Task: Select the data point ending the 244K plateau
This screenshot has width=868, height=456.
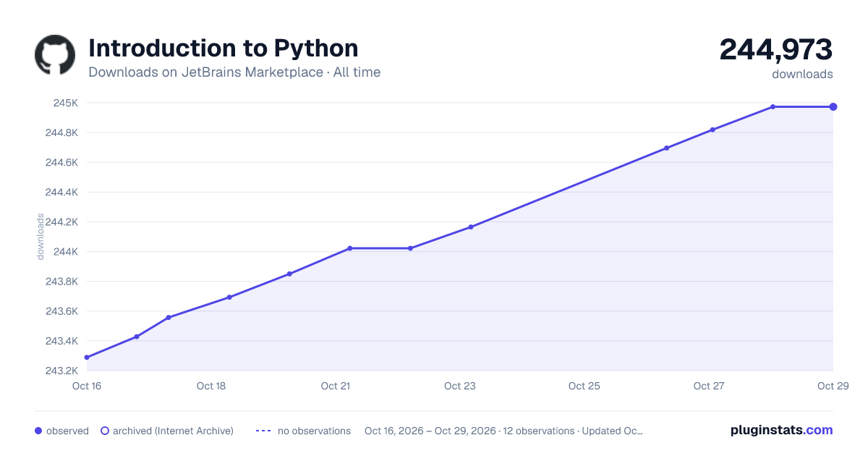Action: pyautogui.click(x=410, y=248)
